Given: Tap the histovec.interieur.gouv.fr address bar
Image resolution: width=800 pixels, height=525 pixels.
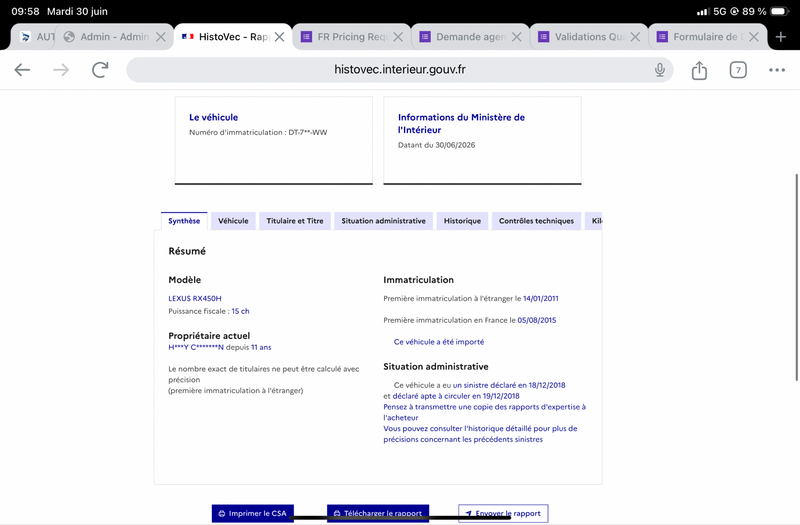Looking at the screenshot, I should tap(399, 70).
